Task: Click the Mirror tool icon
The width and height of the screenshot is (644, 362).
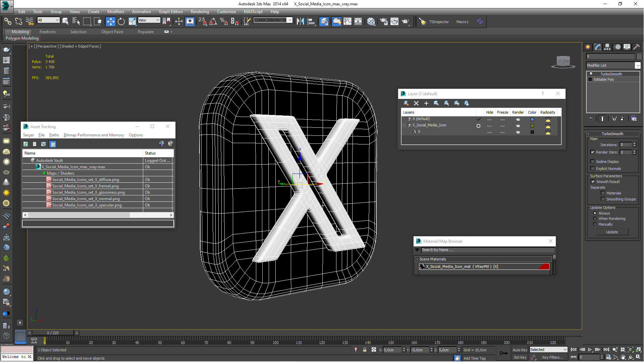Action: tap(300, 22)
